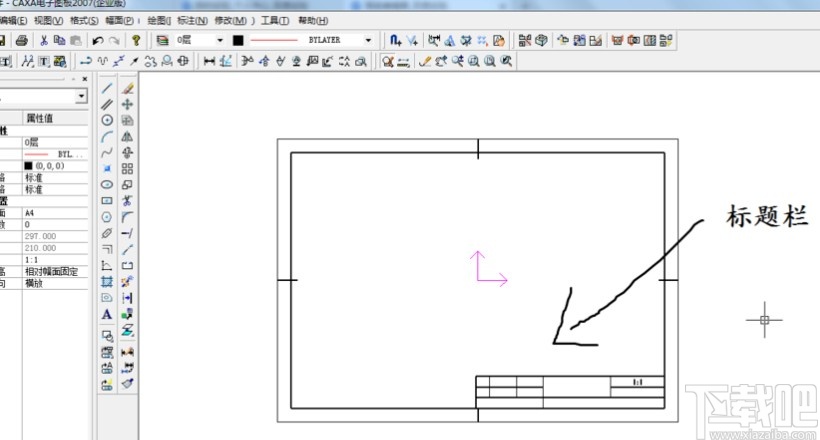Open the 修改(M) menu
This screenshot has height=440, width=820.
(x=231, y=21)
